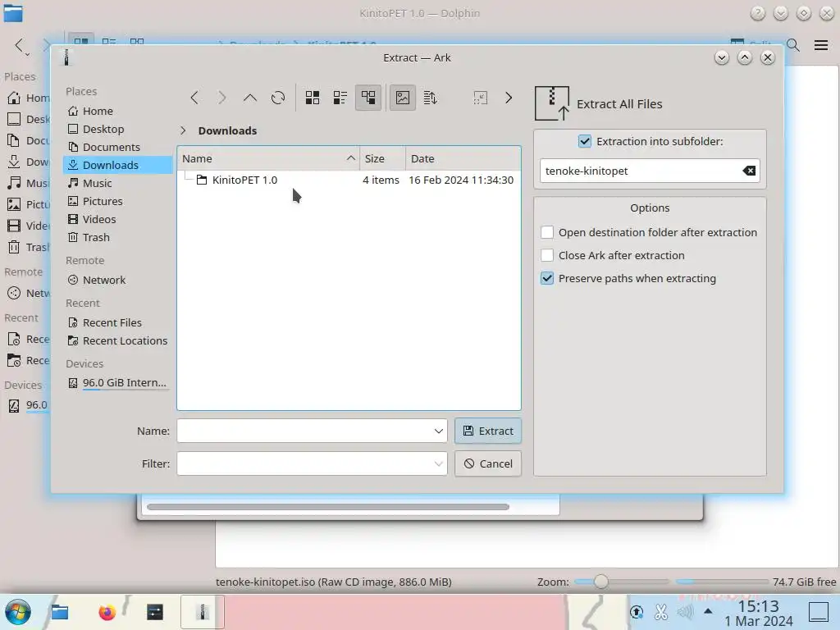Open the application launcher start button
The image size is (840, 630).
tap(18, 612)
